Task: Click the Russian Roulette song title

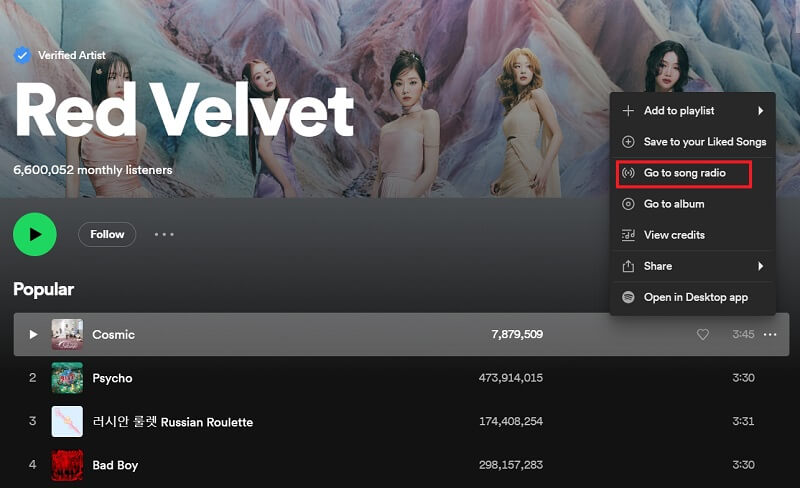Action: click(x=172, y=422)
